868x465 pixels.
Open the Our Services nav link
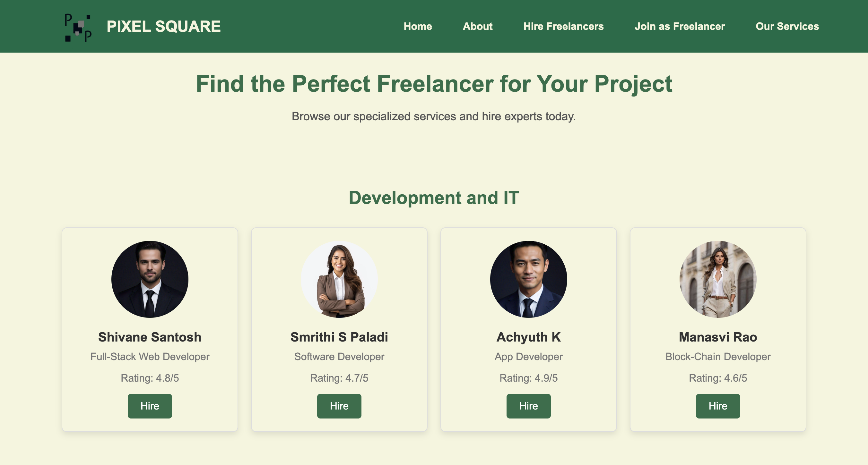tap(787, 26)
